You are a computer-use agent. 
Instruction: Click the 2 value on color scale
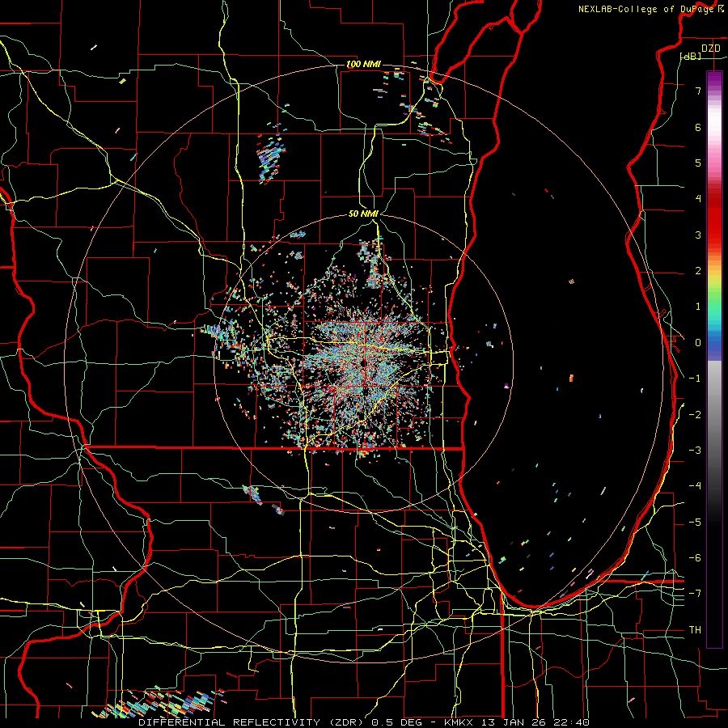[x=698, y=271]
